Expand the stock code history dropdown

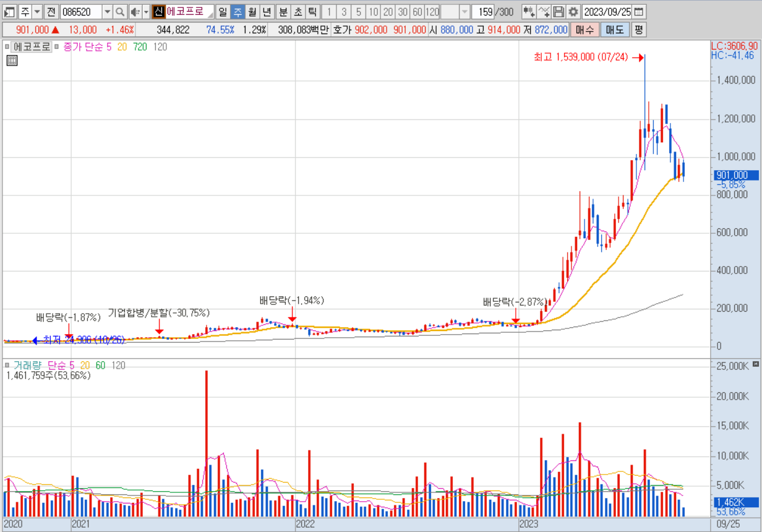(107, 12)
